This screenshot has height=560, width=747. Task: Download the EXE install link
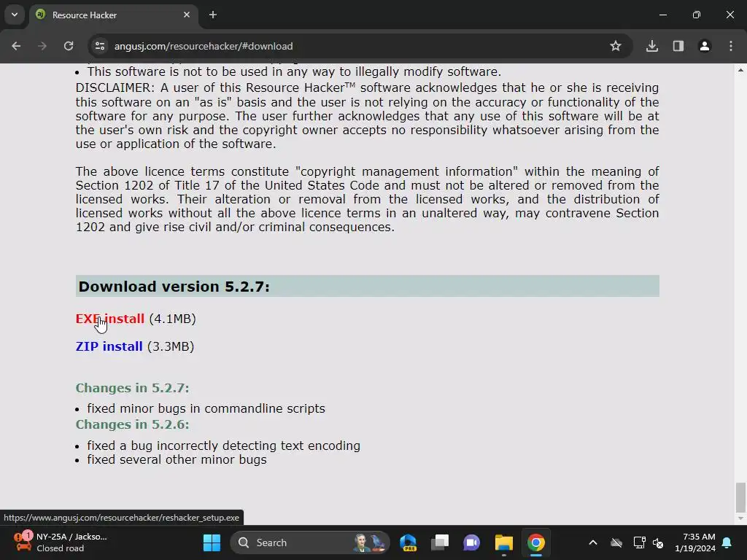(110, 319)
